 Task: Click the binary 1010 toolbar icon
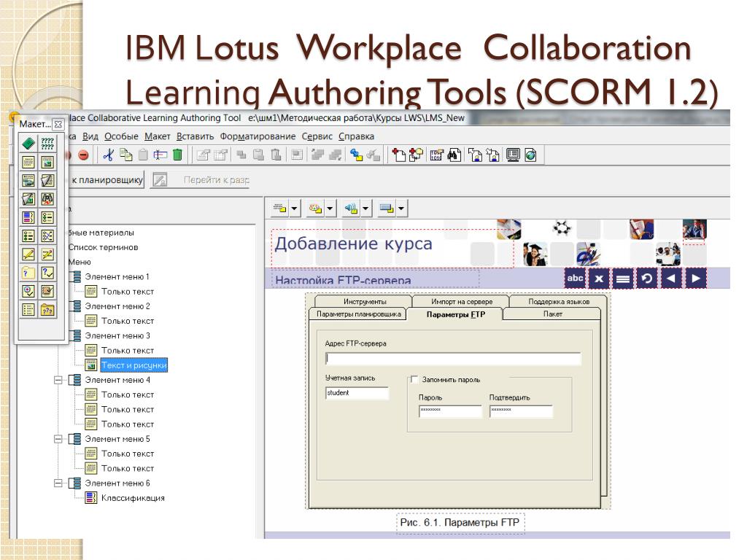(x=436, y=155)
